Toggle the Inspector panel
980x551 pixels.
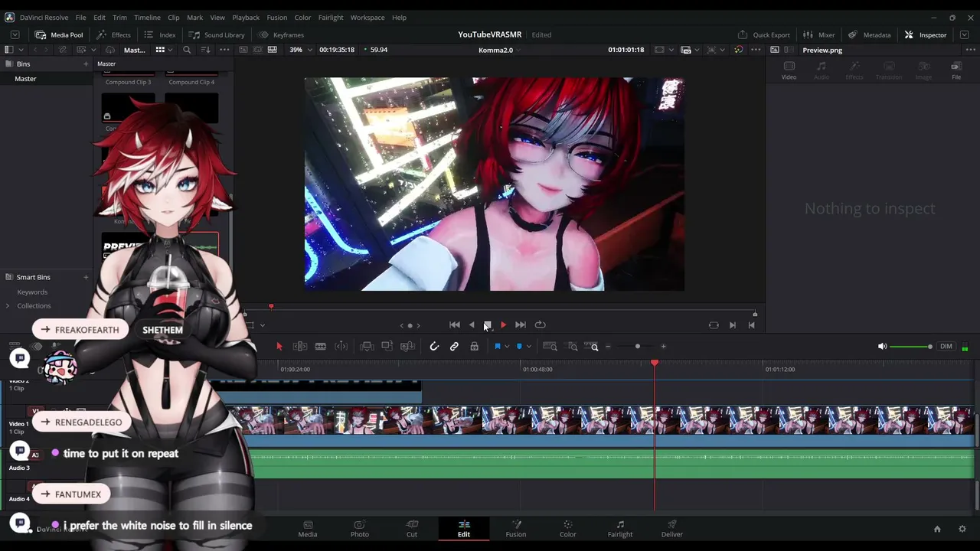(926, 34)
